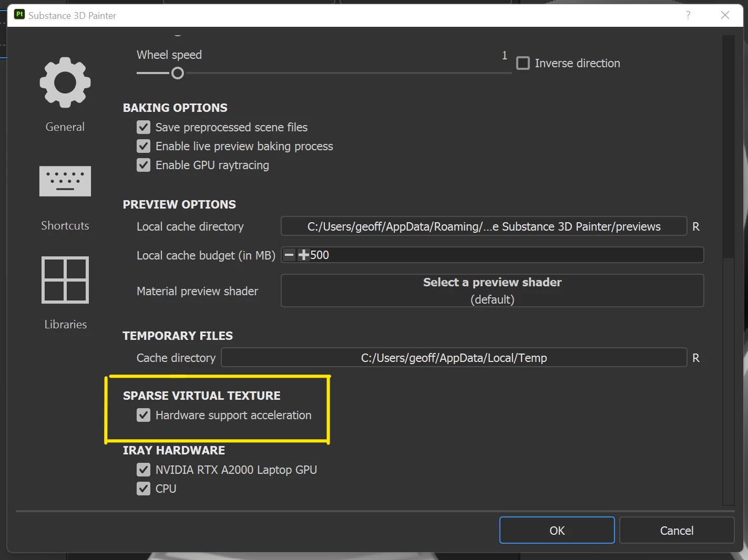Viewport: 748px width, 560px height.
Task: Uncheck NVIDIA RTX A2000 Laptop GPU
Action: click(x=144, y=470)
